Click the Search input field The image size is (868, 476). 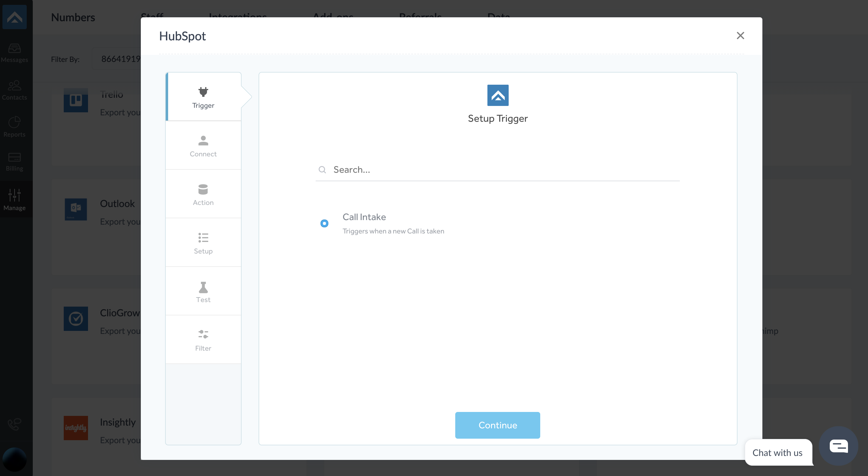point(497,169)
